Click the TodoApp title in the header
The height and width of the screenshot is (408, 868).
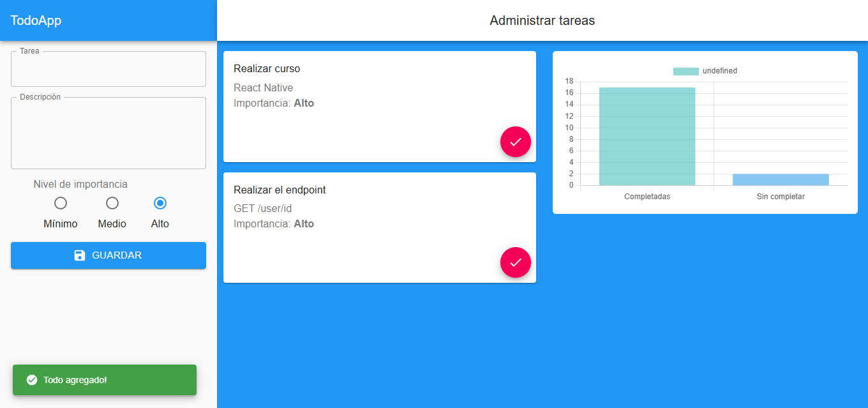click(36, 20)
